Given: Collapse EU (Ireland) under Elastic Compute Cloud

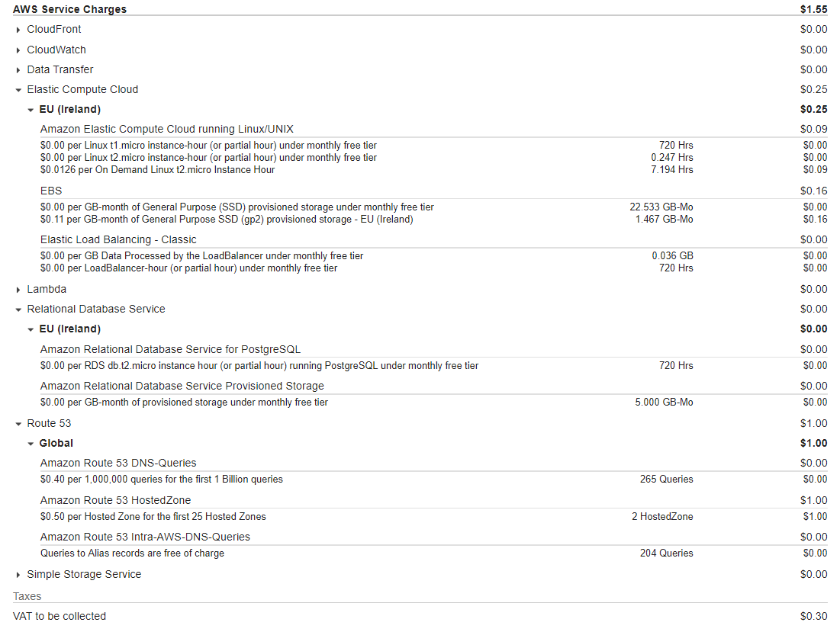Looking at the screenshot, I should pos(31,110).
